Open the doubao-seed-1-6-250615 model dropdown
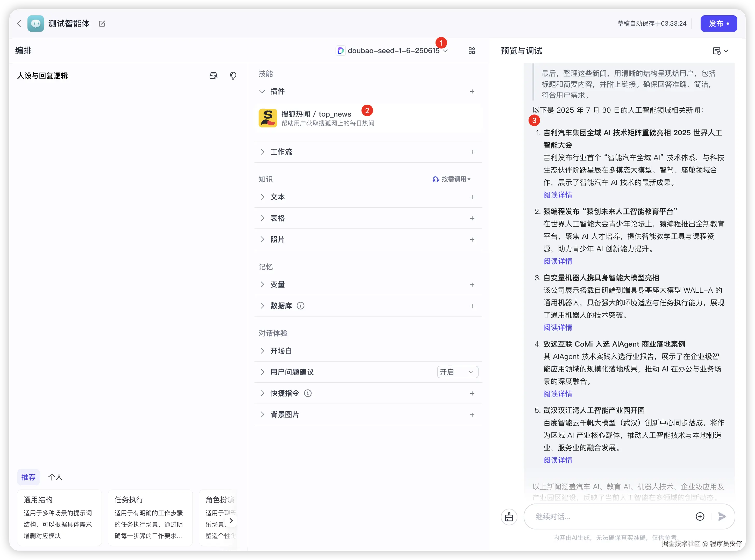This screenshot has width=755, height=560. [x=393, y=51]
